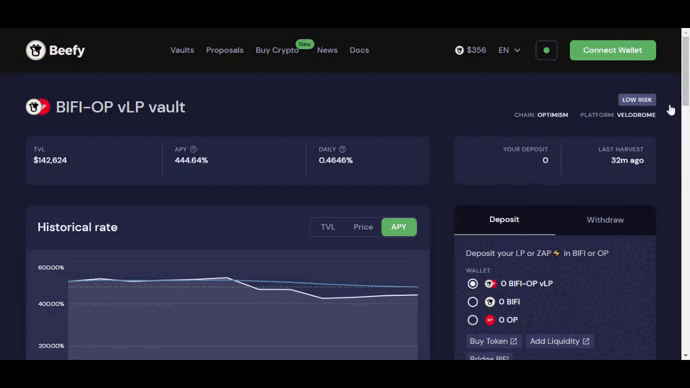Viewport: 690px width, 388px height.
Task: Click the Connect Wallet button
Action: tap(613, 50)
